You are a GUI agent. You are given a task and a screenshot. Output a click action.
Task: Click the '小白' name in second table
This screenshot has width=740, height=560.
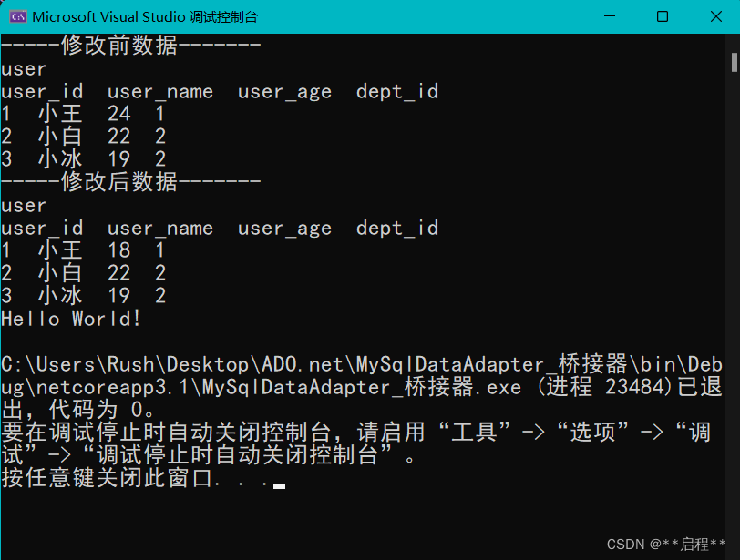point(60,273)
